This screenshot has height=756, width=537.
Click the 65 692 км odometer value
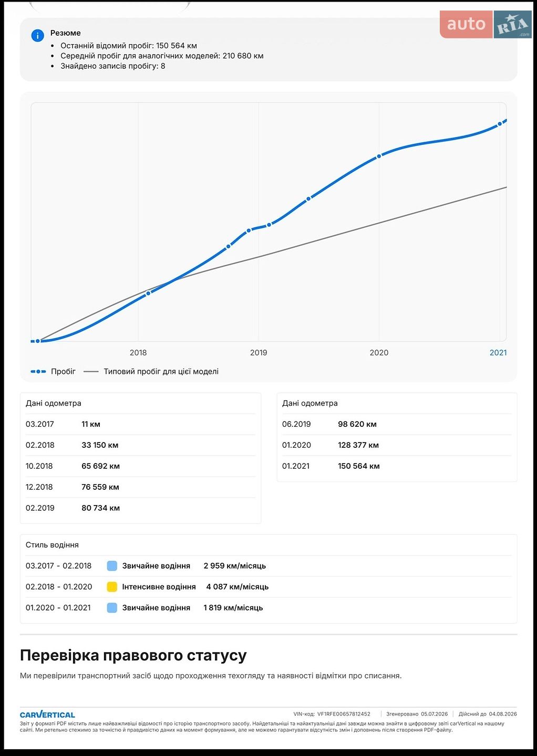[x=100, y=466]
